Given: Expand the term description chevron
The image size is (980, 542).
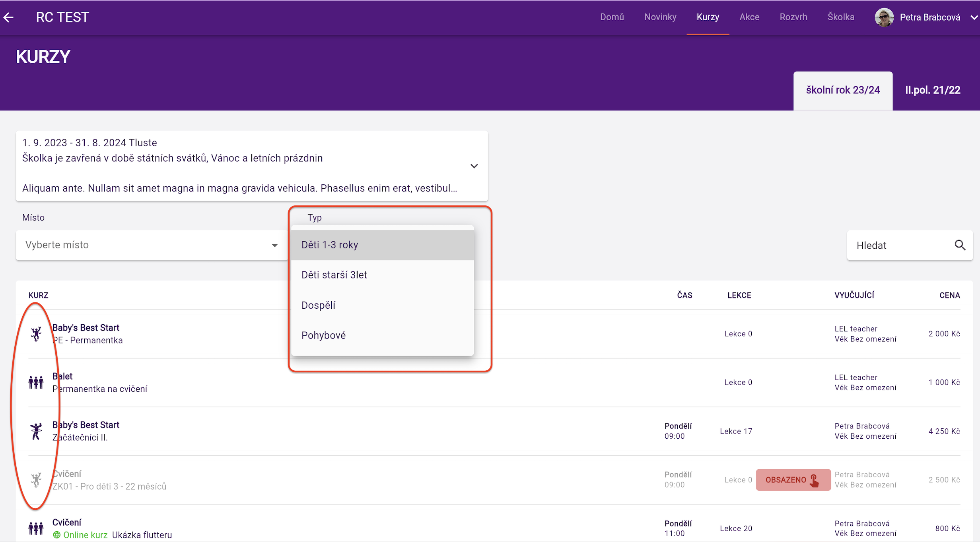Looking at the screenshot, I should (x=474, y=166).
